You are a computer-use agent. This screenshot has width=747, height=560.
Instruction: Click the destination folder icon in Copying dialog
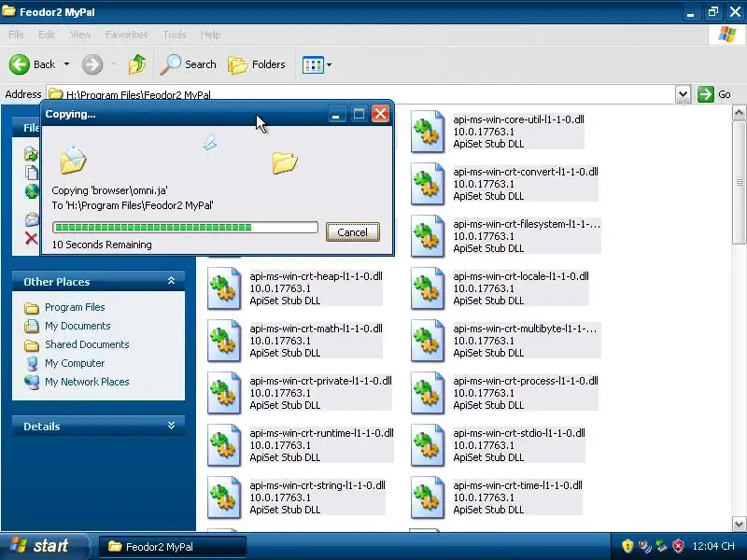point(285,162)
